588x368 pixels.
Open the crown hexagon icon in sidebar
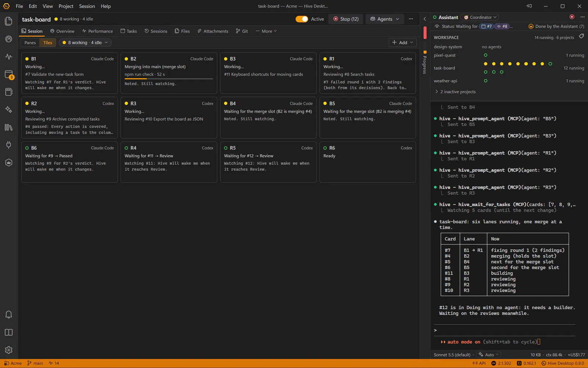tap(8, 163)
